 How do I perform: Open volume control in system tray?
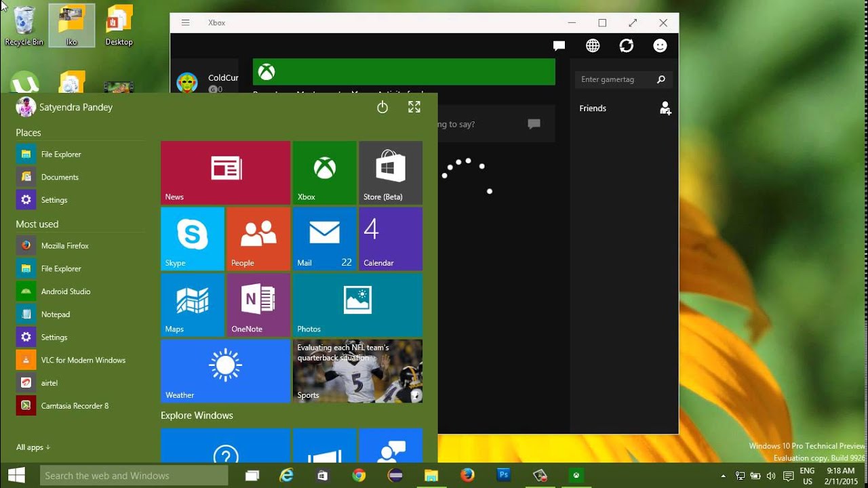771,476
